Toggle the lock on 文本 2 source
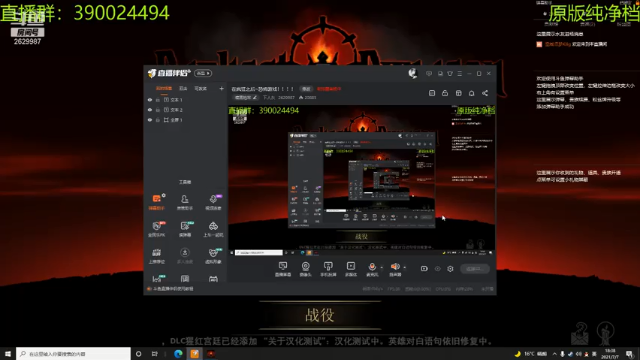Screen dimensions: 640x360 coord(158,110)
